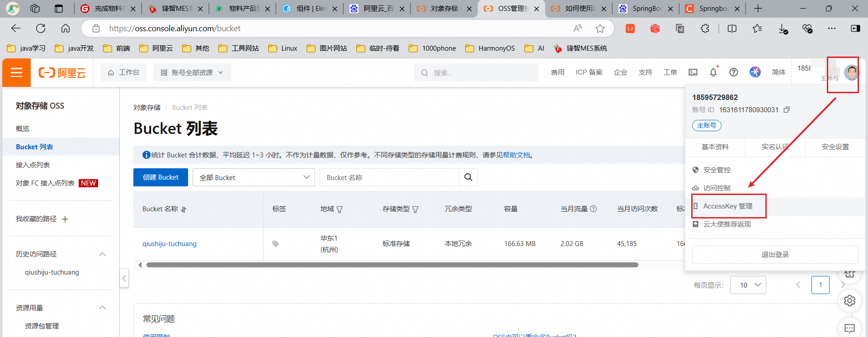Image resolution: width=868 pixels, height=337 pixels.
Task: Open the 基本资料 tab
Action: pos(715,147)
